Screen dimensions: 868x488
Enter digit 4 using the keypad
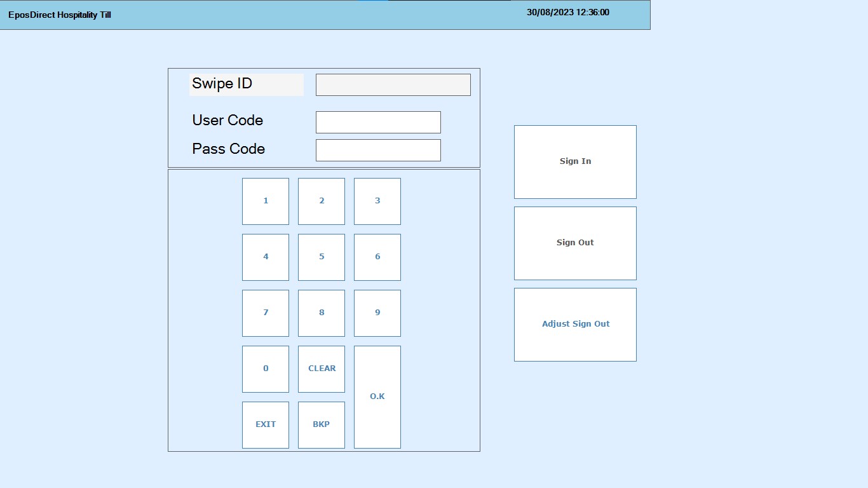tap(265, 257)
